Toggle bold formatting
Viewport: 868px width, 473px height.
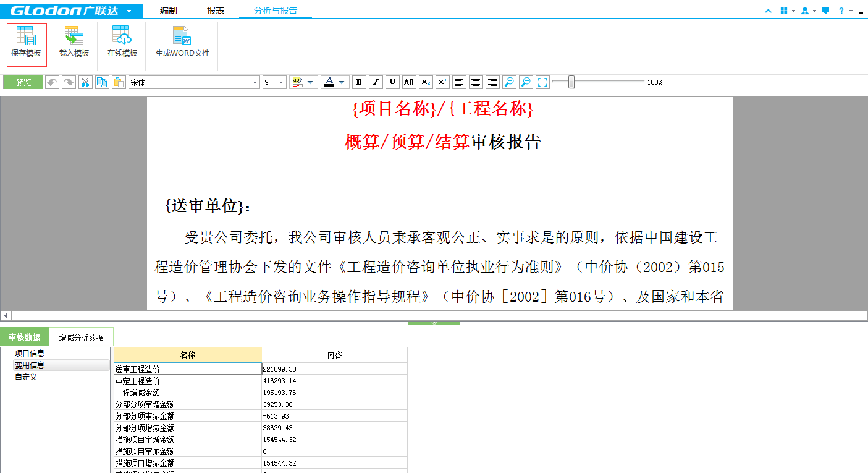coord(359,82)
